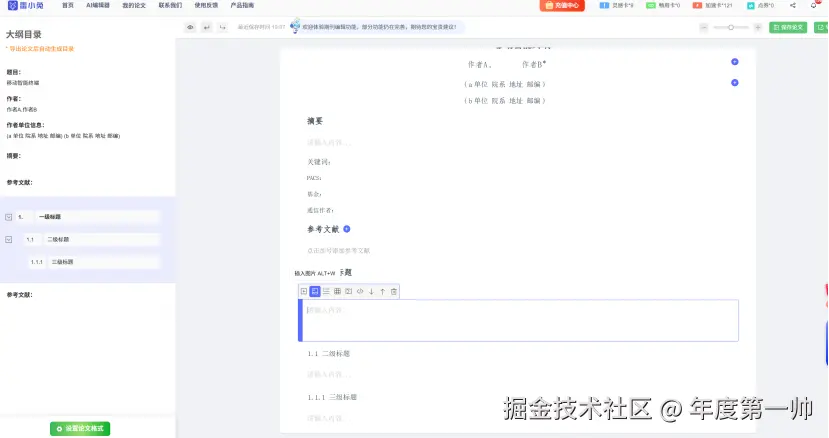Click the undo arrow icon
Viewport: 829px width, 438px height.
[x=207, y=27]
